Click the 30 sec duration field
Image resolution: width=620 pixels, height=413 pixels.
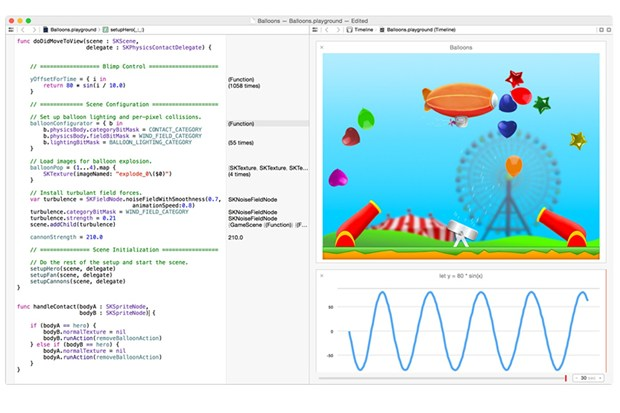(588, 378)
